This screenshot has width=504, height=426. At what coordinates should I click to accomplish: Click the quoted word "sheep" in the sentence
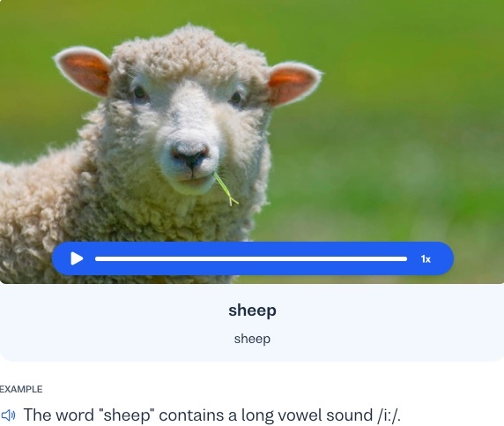(127, 415)
